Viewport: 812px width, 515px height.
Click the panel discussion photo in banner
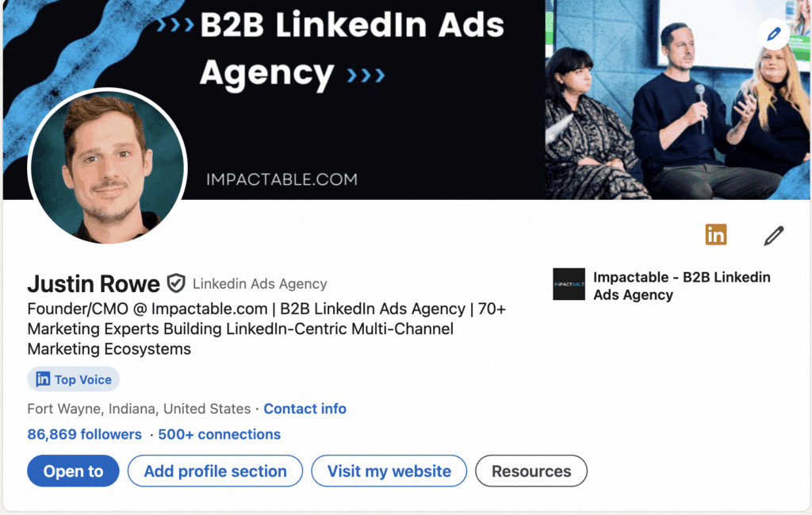pyautogui.click(x=676, y=99)
